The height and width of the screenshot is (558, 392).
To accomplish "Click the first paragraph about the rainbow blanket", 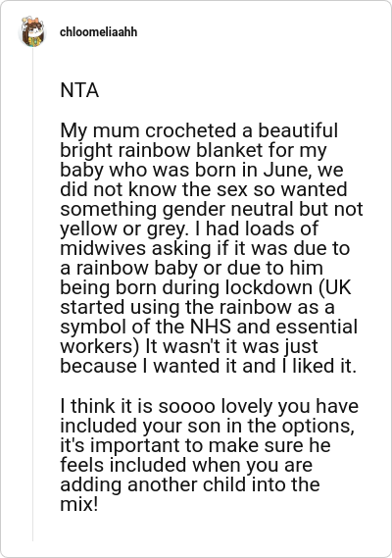I will [212, 248].
